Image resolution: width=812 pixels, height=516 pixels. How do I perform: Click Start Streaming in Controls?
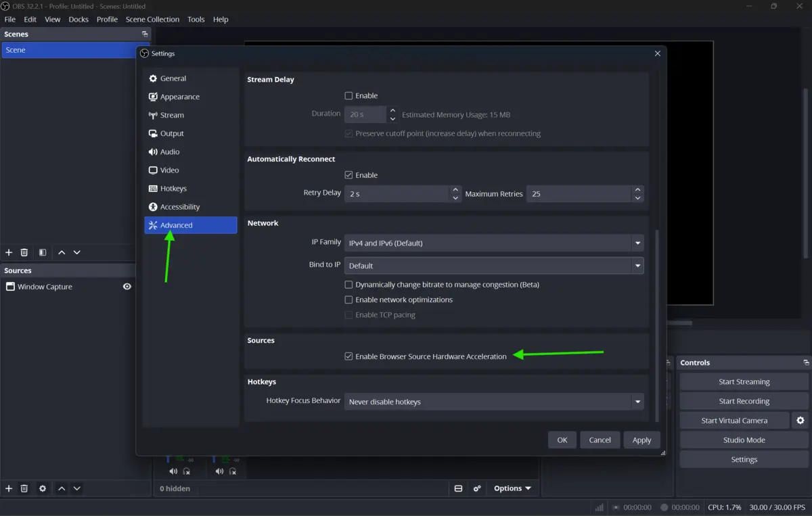coord(744,382)
